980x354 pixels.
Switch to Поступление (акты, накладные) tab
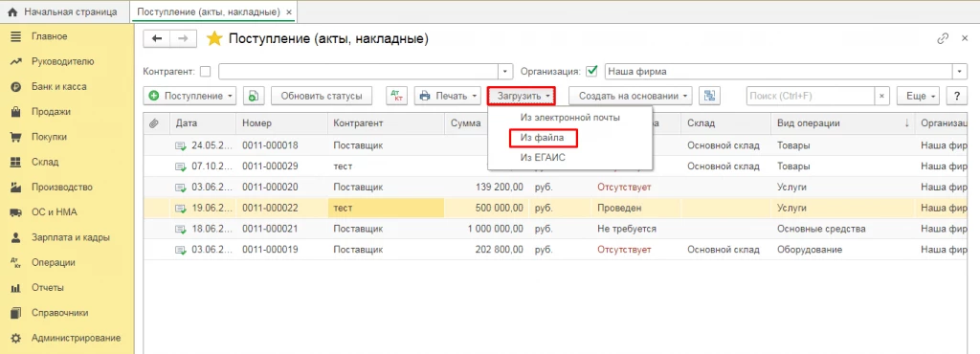coord(208,11)
